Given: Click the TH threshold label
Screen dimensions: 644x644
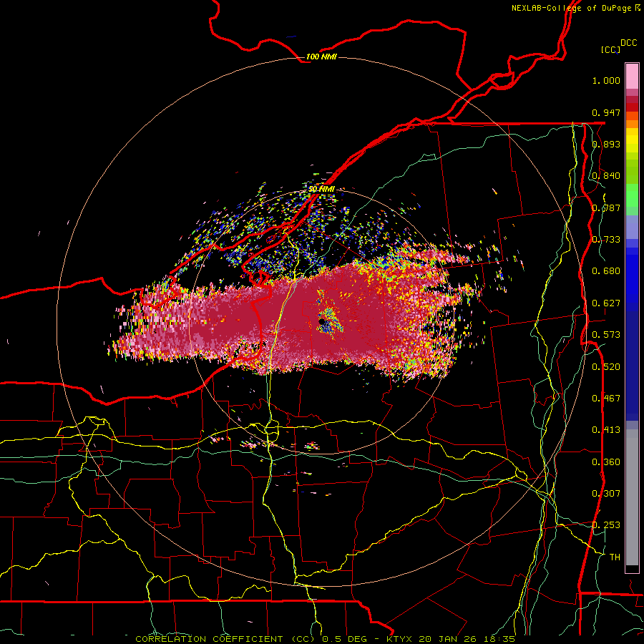Looking at the screenshot, I should pyautogui.click(x=615, y=557).
